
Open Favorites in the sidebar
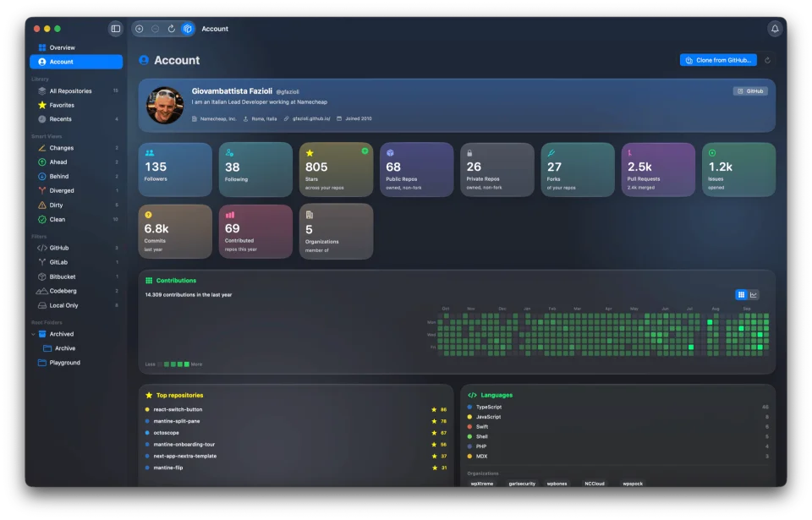[76, 105]
